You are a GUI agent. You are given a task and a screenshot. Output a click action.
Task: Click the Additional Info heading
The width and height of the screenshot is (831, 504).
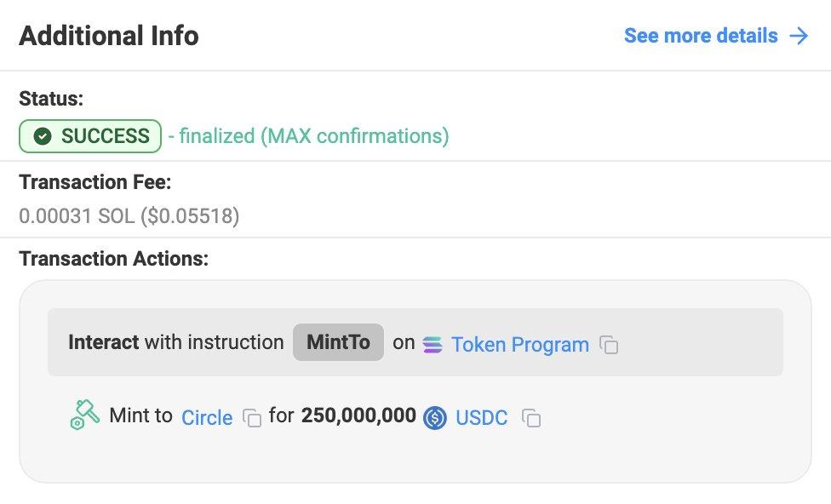[109, 36]
